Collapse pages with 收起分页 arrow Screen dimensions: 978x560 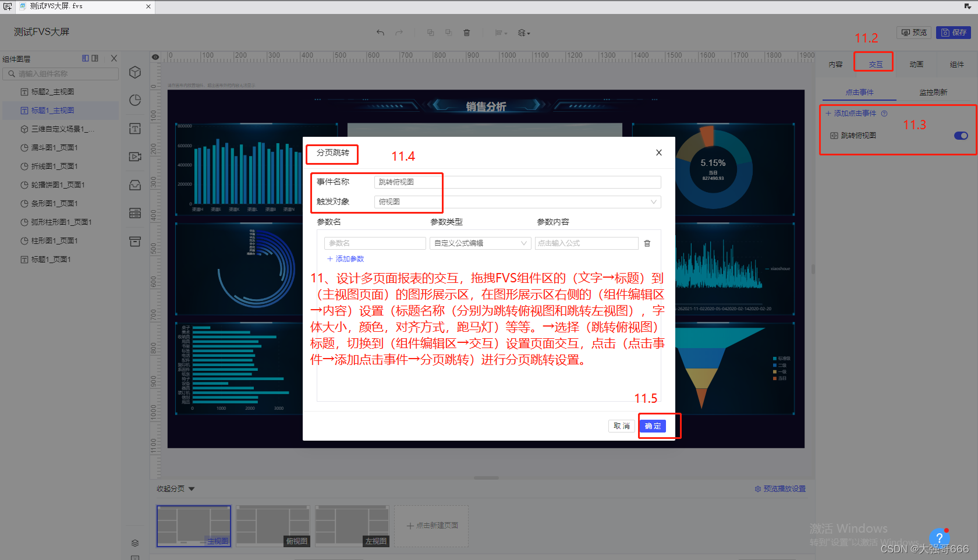192,489
